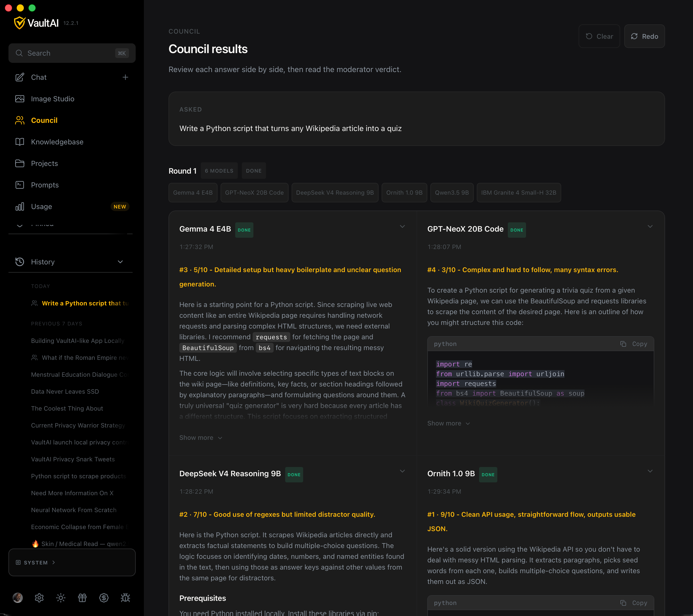This screenshot has width=693, height=616.
Task: Click the VaultAI shield logo
Action: 19,23
